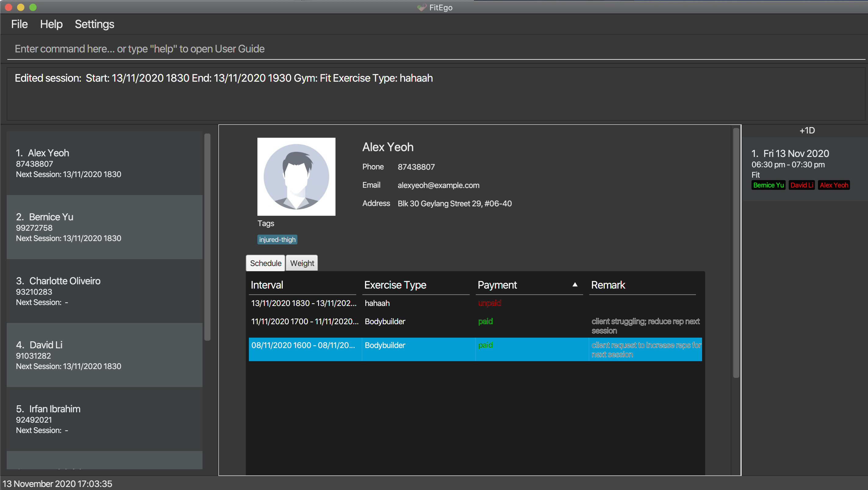Open the Settings menu
Image resolution: width=868 pixels, height=490 pixels.
click(94, 24)
